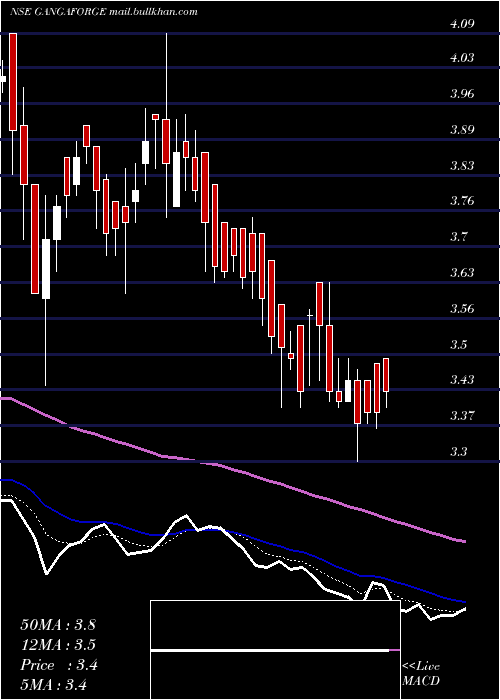Image resolution: width=500 pixels, height=700 pixels.
Task: Select the 3.5 price axis label
Action: pos(458,345)
